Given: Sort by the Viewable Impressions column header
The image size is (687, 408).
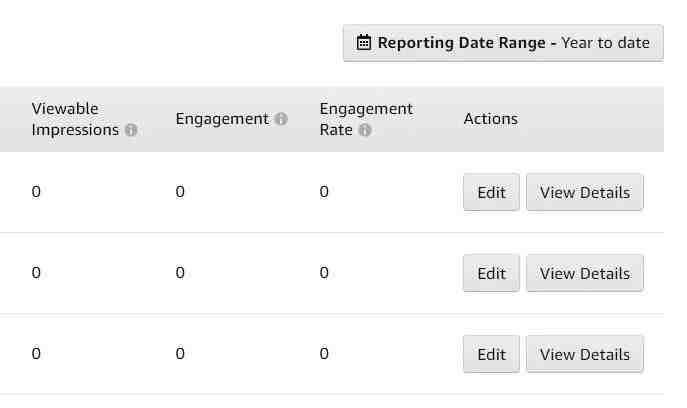Looking at the screenshot, I should click(75, 119).
